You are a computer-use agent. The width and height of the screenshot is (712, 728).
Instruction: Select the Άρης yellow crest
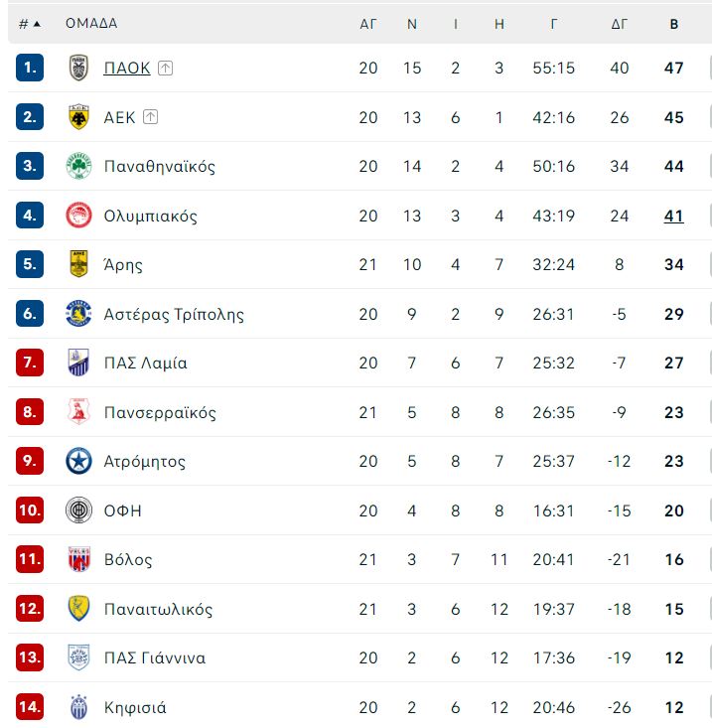pyautogui.click(x=78, y=264)
